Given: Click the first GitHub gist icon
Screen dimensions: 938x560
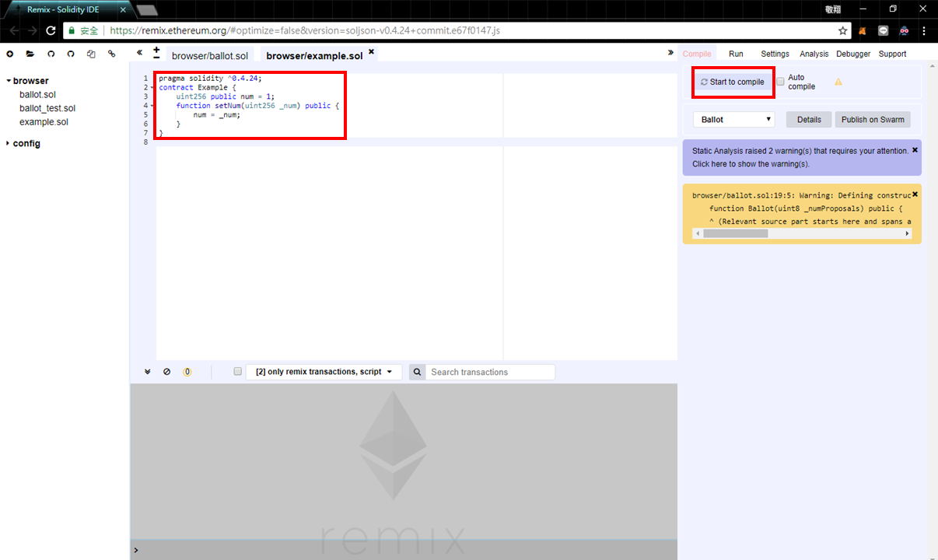Looking at the screenshot, I should click(x=51, y=54).
